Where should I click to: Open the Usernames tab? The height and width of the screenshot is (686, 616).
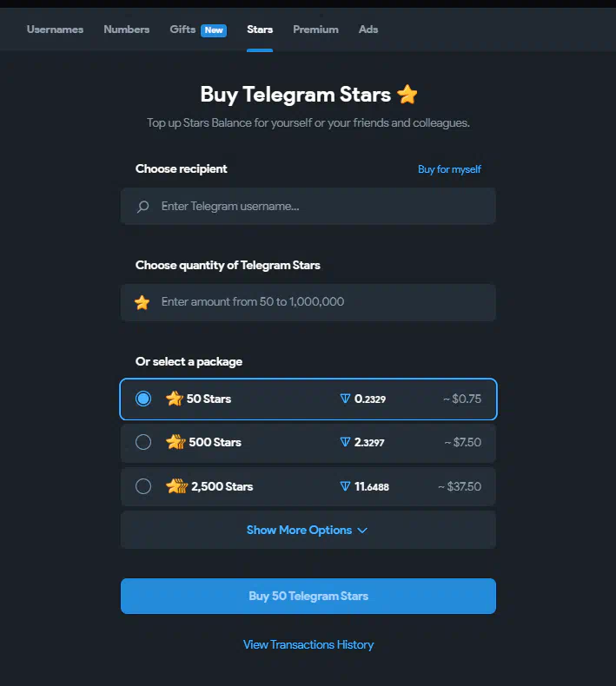(x=55, y=30)
